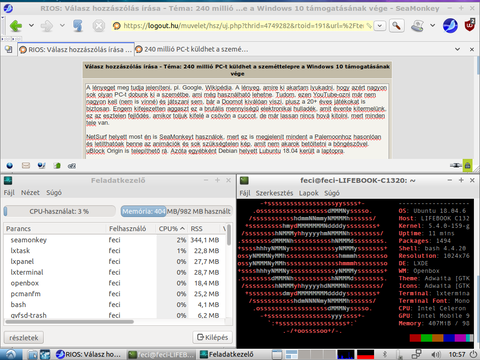
Task: Click the greyed Forward arrow in SeaMonkey
Action: click(x=47, y=26)
